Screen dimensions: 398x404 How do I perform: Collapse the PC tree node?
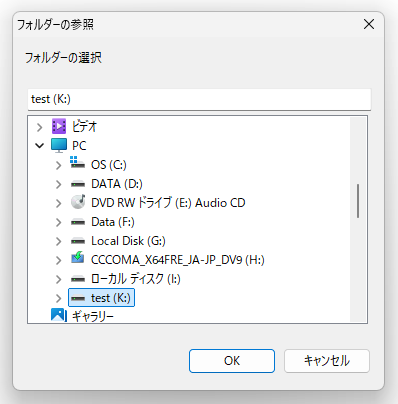point(40,146)
